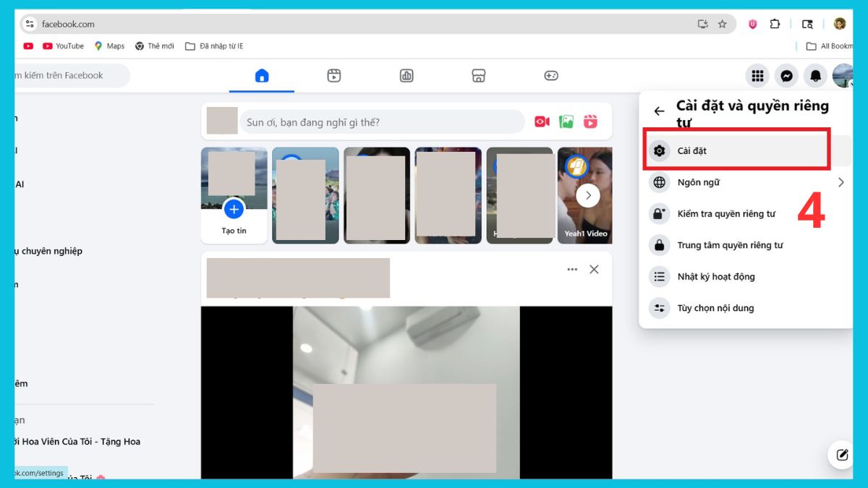Open the Marketplace tab

478,75
